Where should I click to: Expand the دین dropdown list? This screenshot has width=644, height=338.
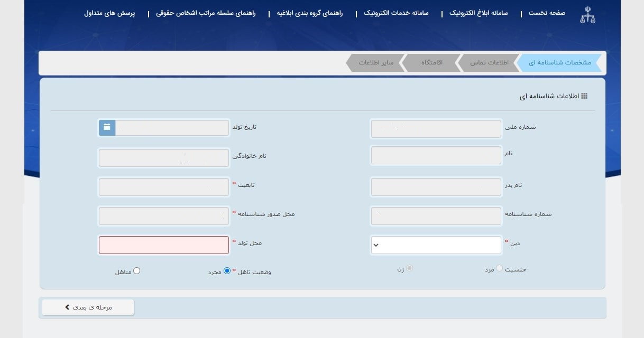coord(436,245)
